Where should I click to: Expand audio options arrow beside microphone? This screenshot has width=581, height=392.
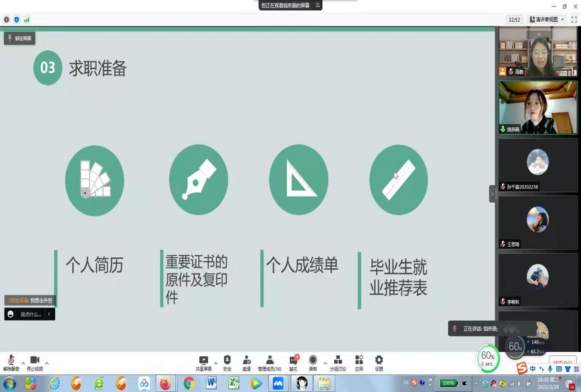[23, 363]
